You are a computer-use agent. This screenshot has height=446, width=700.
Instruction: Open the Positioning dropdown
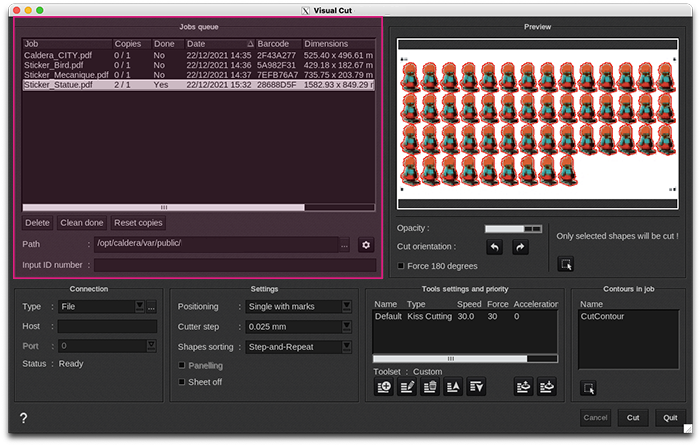(x=298, y=307)
